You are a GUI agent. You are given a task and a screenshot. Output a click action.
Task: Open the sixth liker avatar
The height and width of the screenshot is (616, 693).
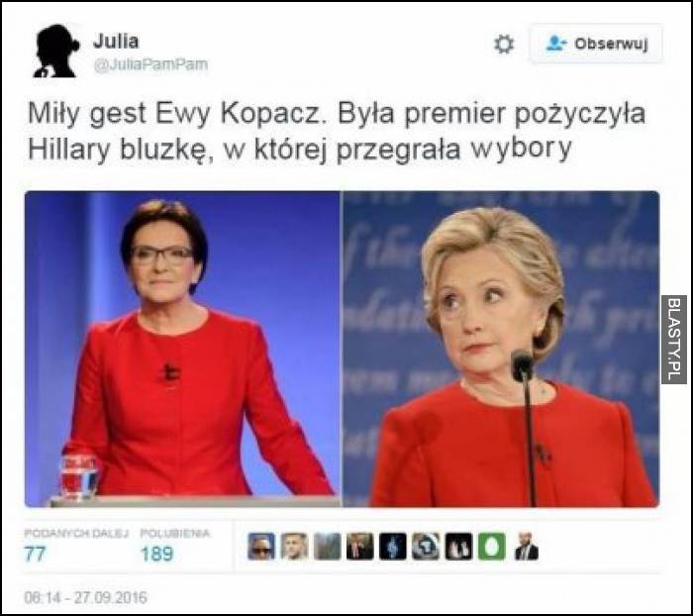tap(426, 546)
